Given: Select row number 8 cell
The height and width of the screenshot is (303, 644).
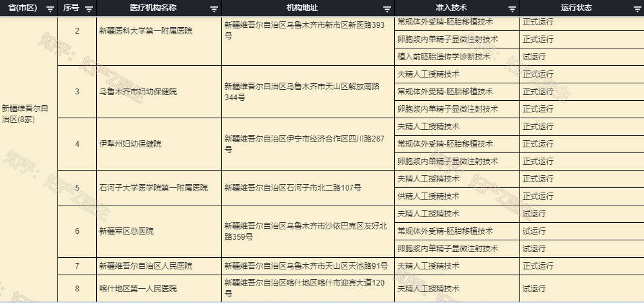Looking at the screenshot, I should 77,289.
